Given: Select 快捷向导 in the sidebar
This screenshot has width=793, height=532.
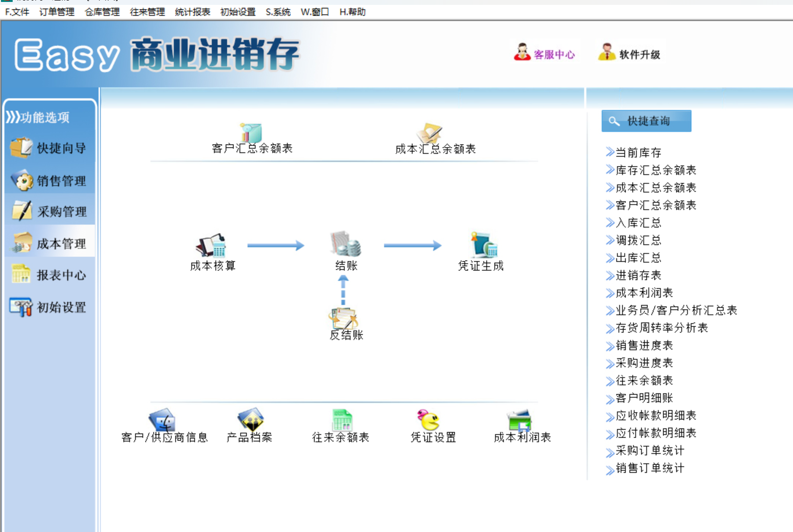Looking at the screenshot, I should (x=49, y=148).
